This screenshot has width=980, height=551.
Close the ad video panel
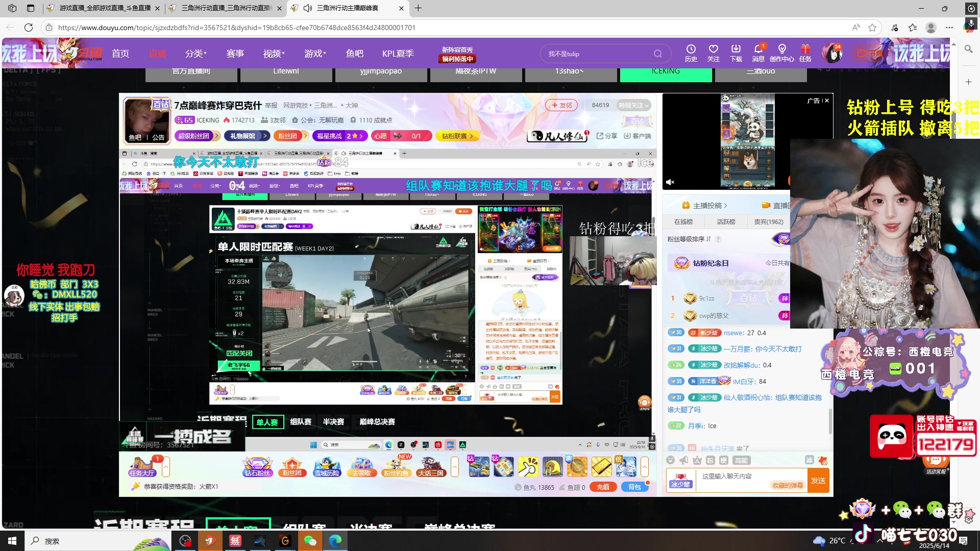coord(827,101)
